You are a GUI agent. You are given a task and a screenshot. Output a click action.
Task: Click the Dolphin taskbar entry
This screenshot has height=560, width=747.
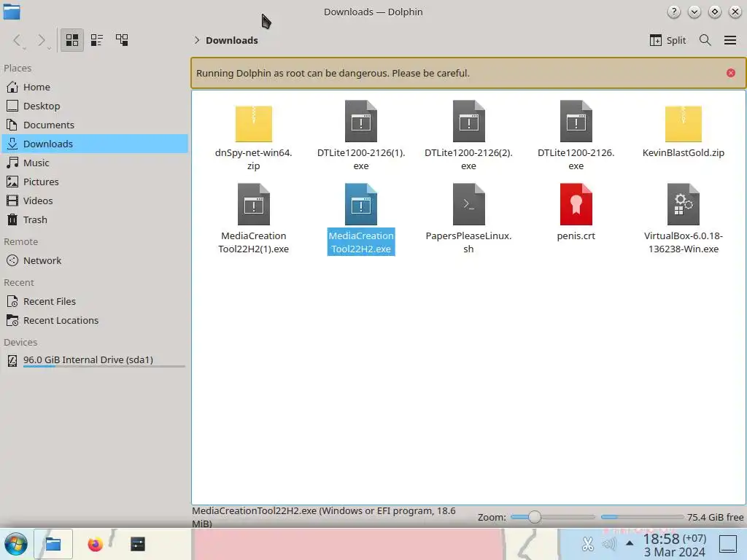click(53, 544)
